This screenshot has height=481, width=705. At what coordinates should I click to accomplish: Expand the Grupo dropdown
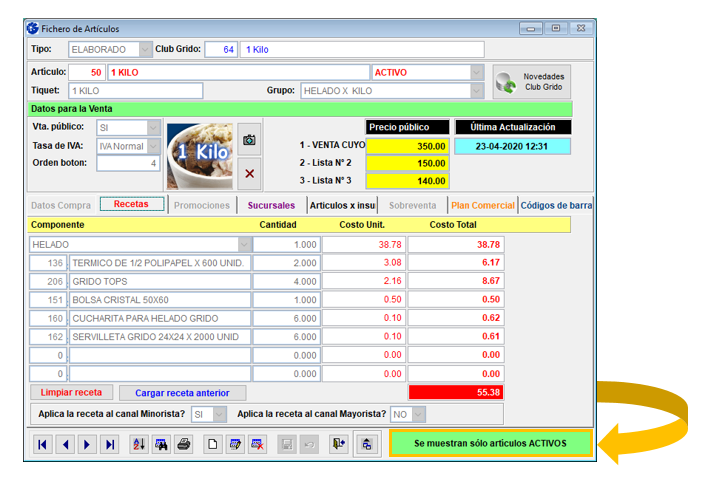[x=477, y=91]
